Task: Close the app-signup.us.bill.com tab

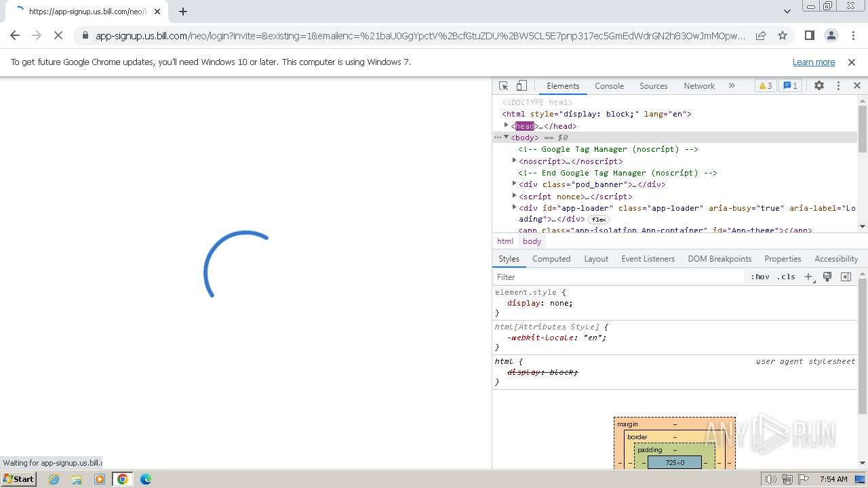Action: pyautogui.click(x=157, y=11)
